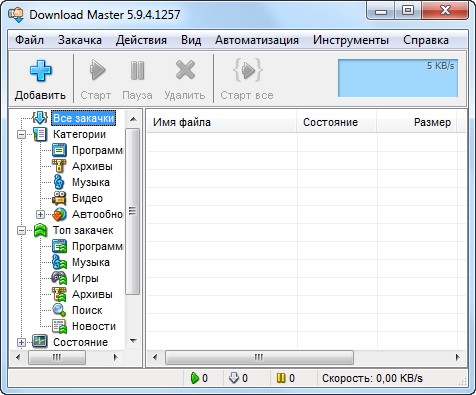Expand the Состояние tree node
The image size is (476, 395).
(21, 342)
